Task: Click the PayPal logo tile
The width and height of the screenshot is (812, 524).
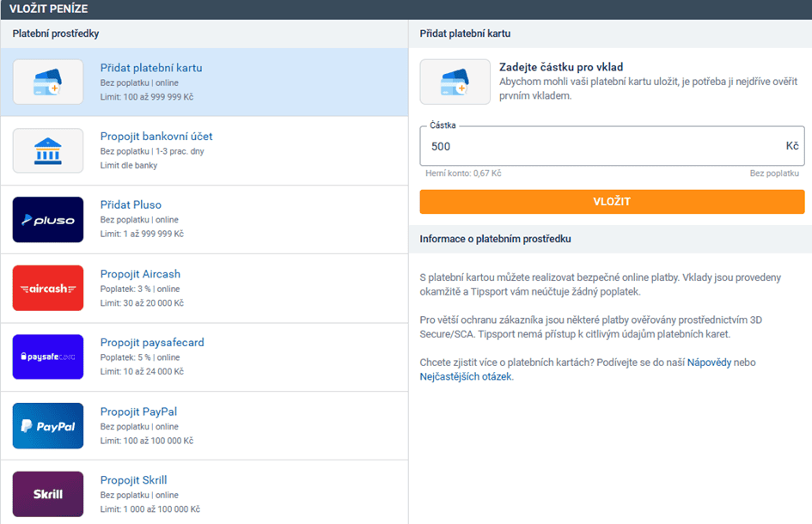Action: [48, 425]
